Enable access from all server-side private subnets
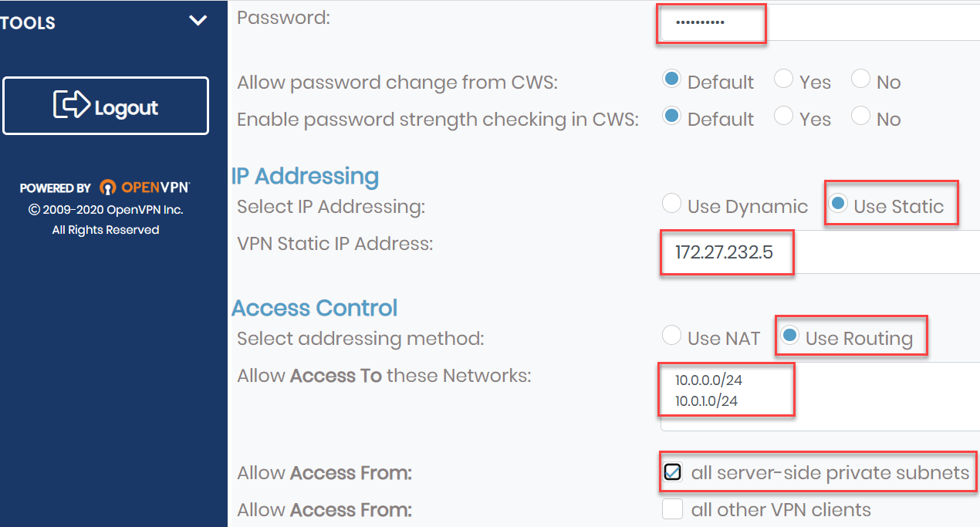The width and height of the screenshot is (980, 527). 672,471
